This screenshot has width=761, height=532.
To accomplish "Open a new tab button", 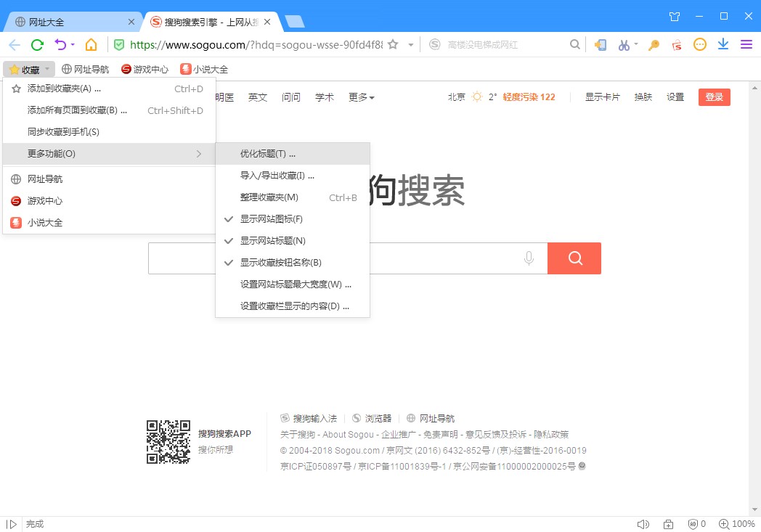I will click(295, 22).
